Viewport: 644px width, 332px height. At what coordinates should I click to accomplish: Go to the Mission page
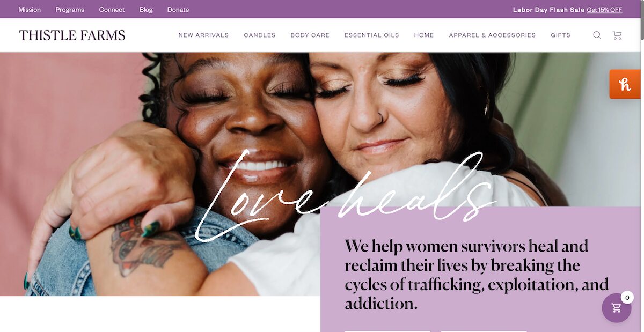(x=30, y=10)
